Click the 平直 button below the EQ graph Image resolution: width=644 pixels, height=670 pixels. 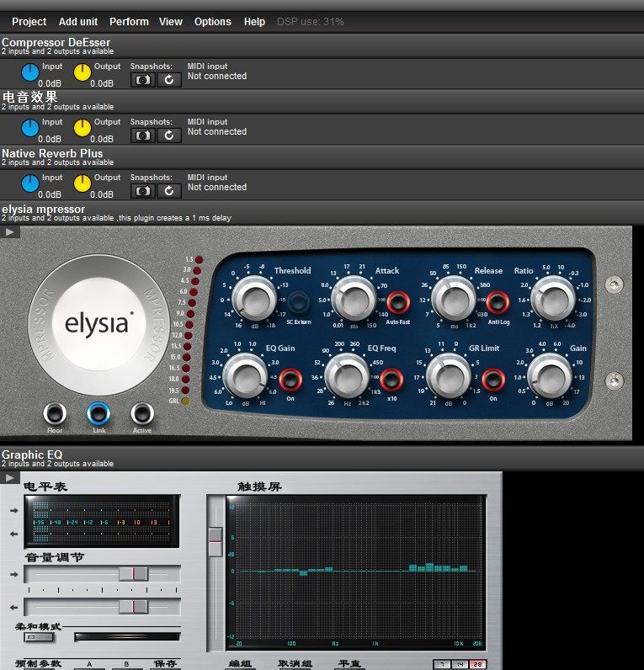click(349, 664)
